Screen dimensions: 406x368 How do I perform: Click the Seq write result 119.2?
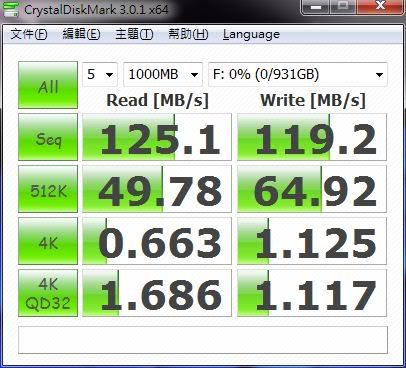pos(312,137)
